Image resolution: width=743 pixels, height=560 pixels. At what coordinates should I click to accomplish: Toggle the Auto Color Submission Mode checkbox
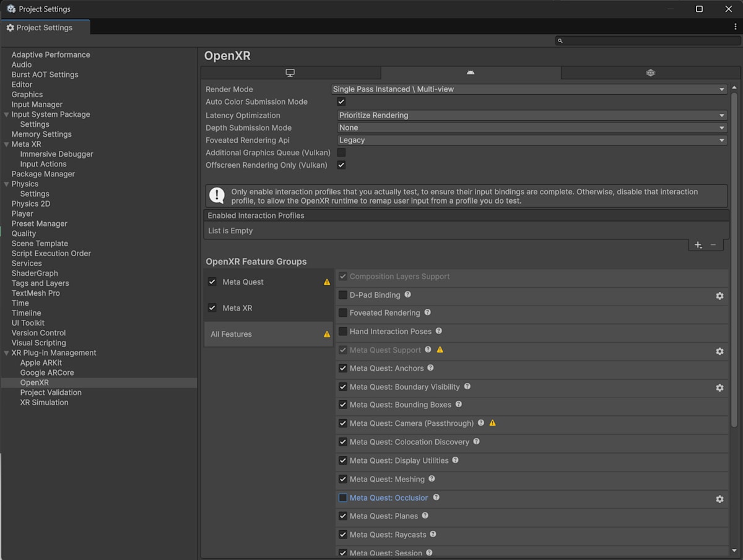(x=341, y=101)
